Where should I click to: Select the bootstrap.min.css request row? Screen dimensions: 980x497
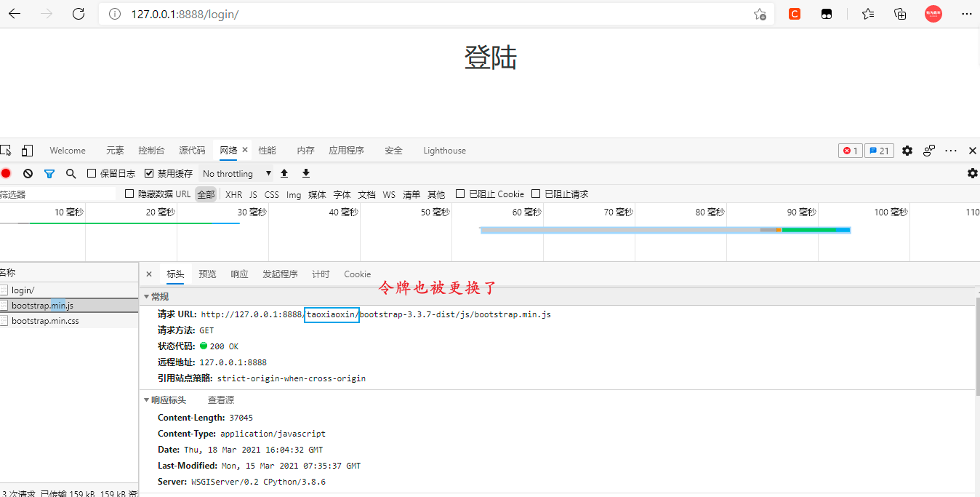click(69, 321)
